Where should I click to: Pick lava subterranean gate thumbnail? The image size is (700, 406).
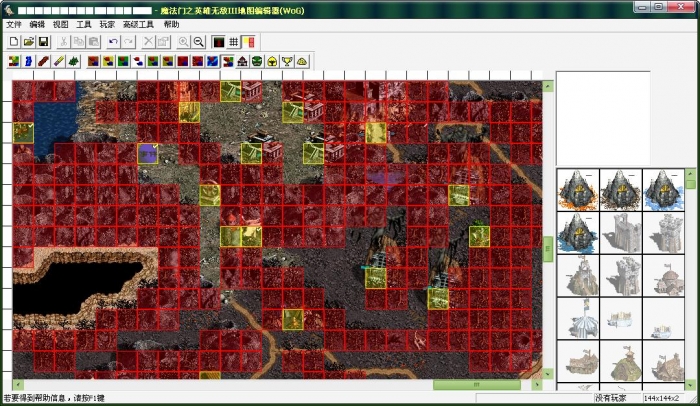[x=578, y=190]
